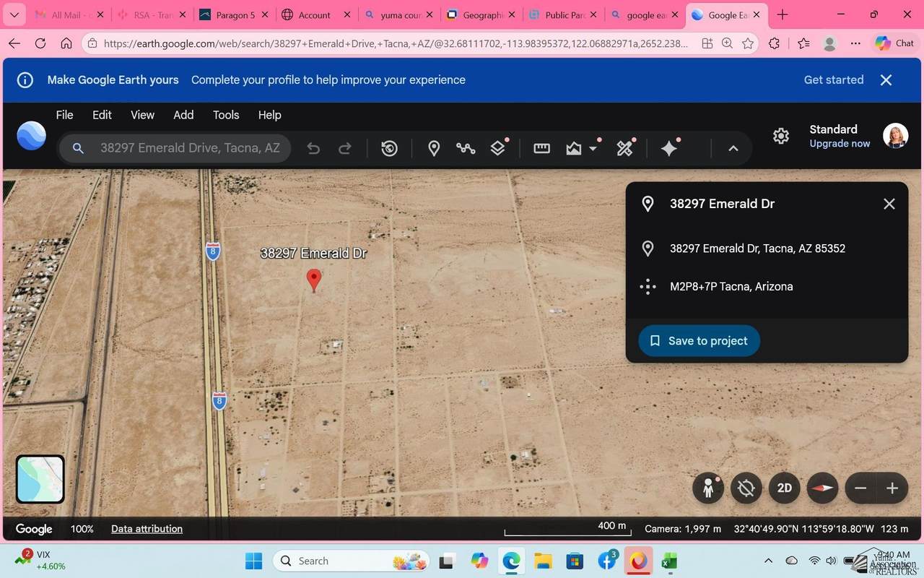This screenshot has height=578, width=924.
Task: Select the ruler measure tool
Action: (541, 149)
